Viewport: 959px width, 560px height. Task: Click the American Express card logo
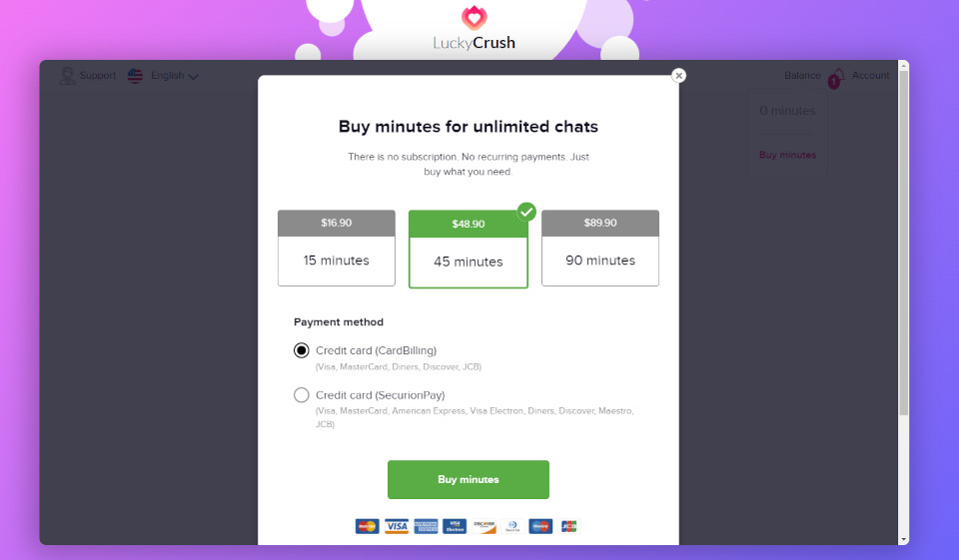[426, 525]
